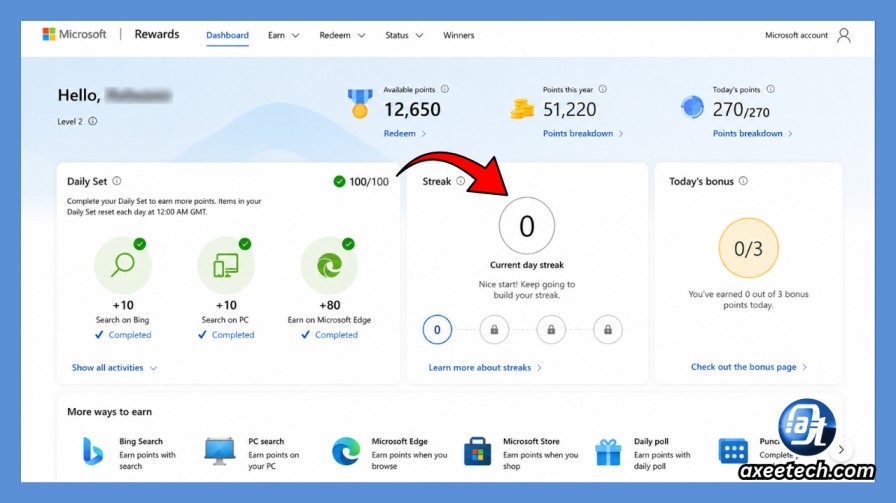Click Completed under Earn on Microsoft Edge
The width and height of the screenshot is (896, 503).
329,335
